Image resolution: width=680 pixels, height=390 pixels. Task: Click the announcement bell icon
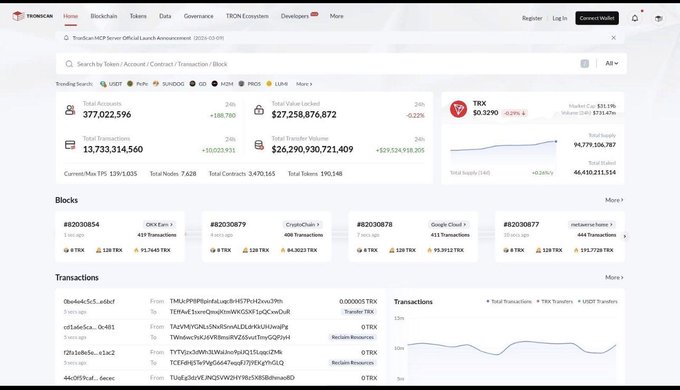click(66, 38)
